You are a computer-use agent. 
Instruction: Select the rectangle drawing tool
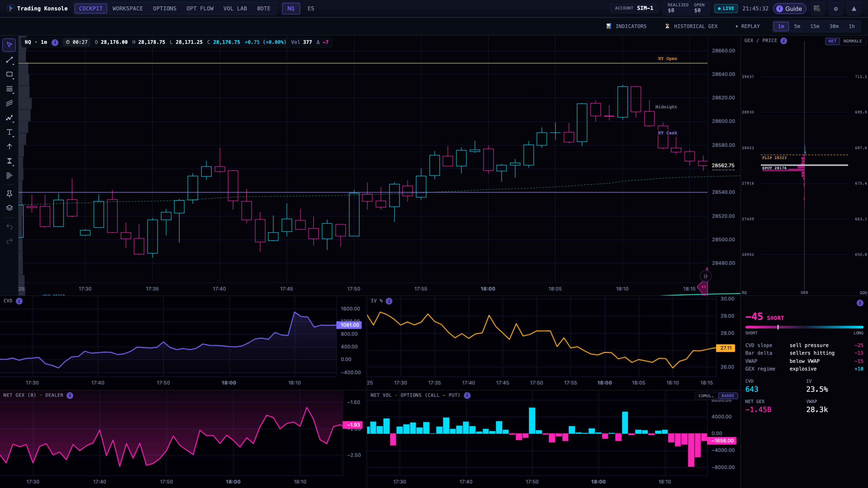[9, 74]
